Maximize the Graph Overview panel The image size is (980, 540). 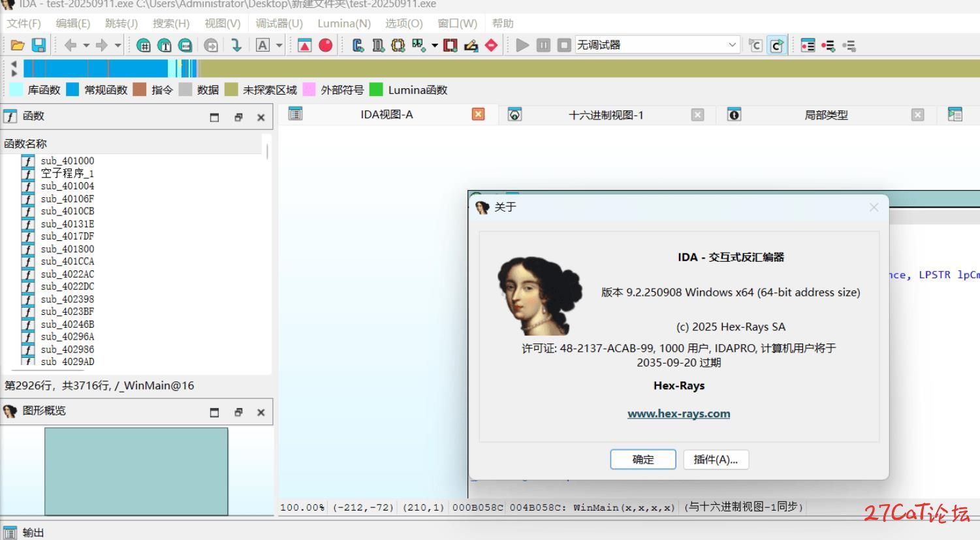click(x=214, y=413)
